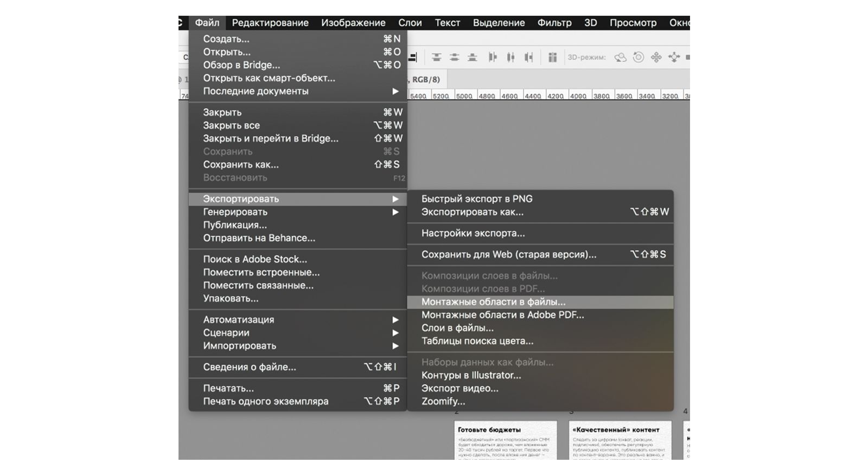Click the Готовьте бюджеты artboard thumbnail
The image size is (868, 475).
[506, 440]
